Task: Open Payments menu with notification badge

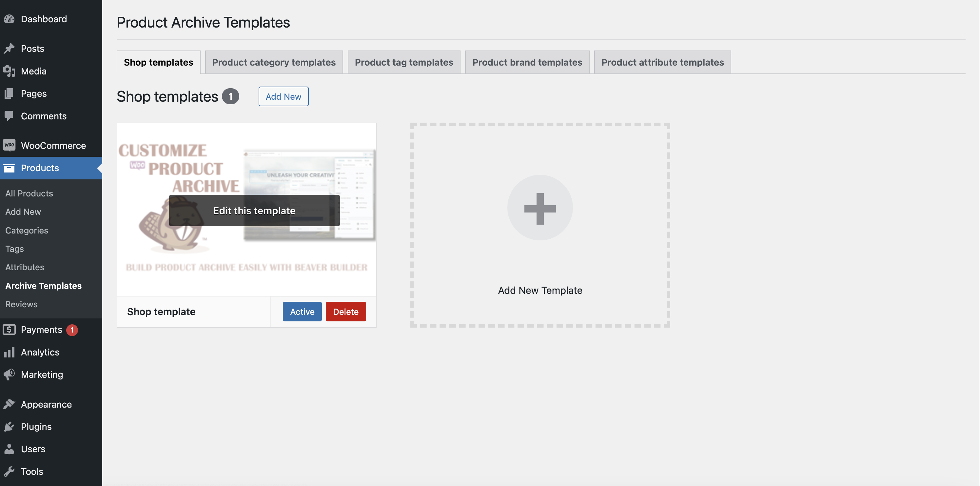Action: (42, 330)
